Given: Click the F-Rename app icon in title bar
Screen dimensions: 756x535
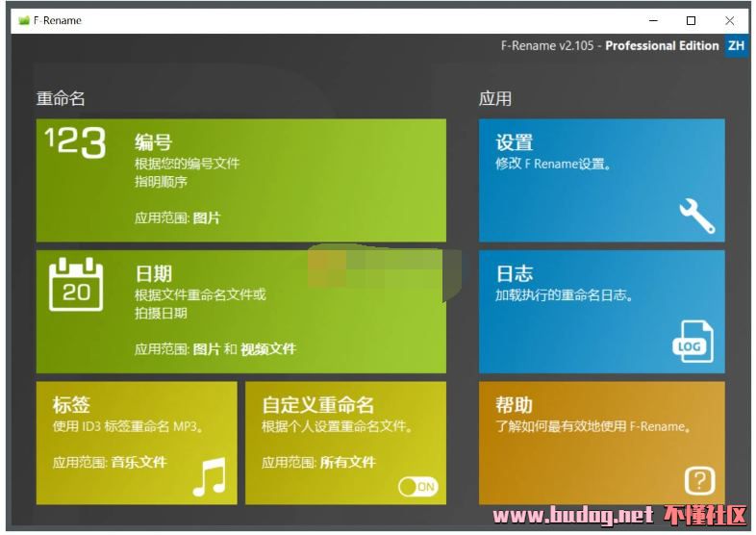Looking at the screenshot, I should (24, 20).
